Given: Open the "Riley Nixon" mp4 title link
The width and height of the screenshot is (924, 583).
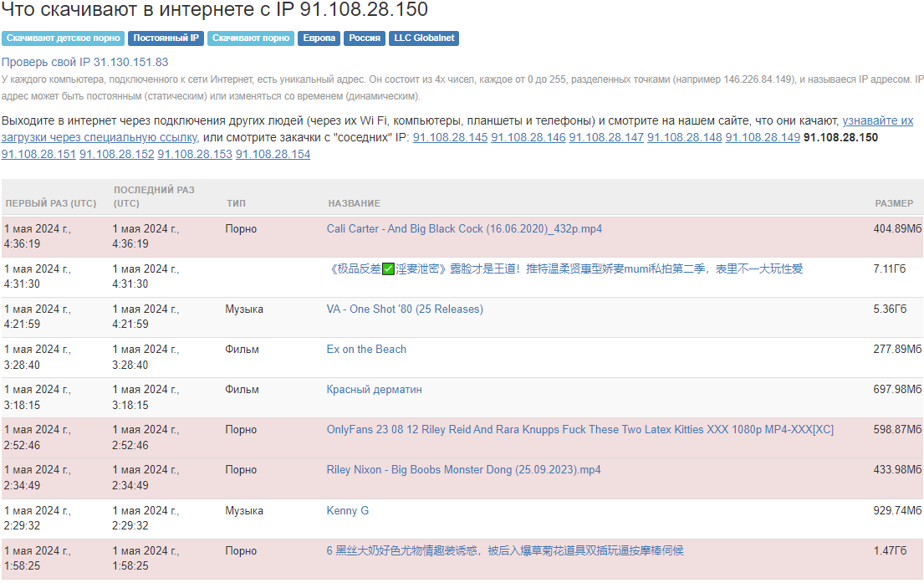Looking at the screenshot, I should point(464,470).
